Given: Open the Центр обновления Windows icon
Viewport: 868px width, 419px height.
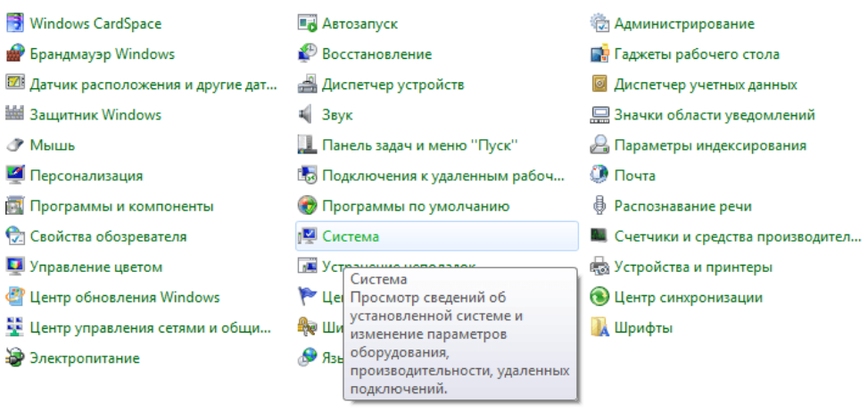Looking at the screenshot, I should (15, 297).
